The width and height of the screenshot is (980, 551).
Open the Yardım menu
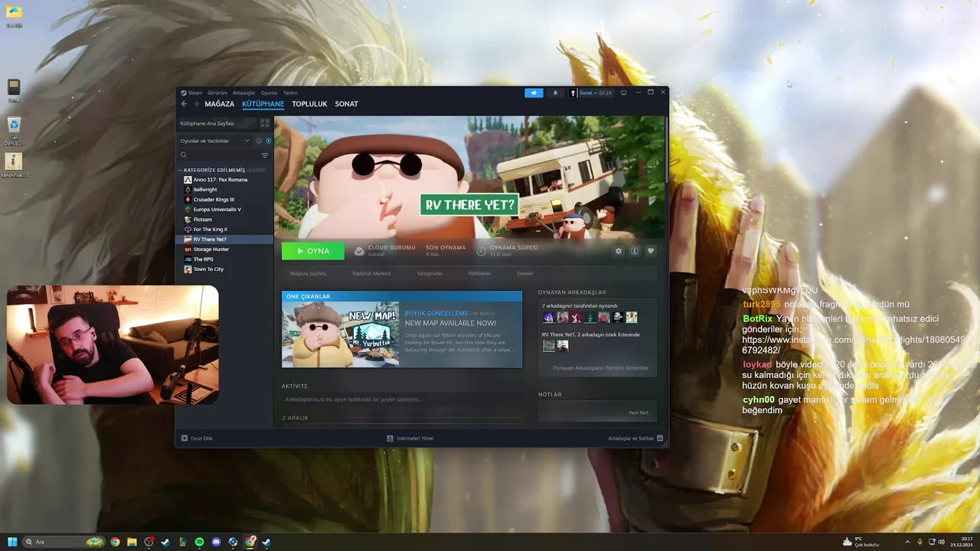pyautogui.click(x=290, y=93)
